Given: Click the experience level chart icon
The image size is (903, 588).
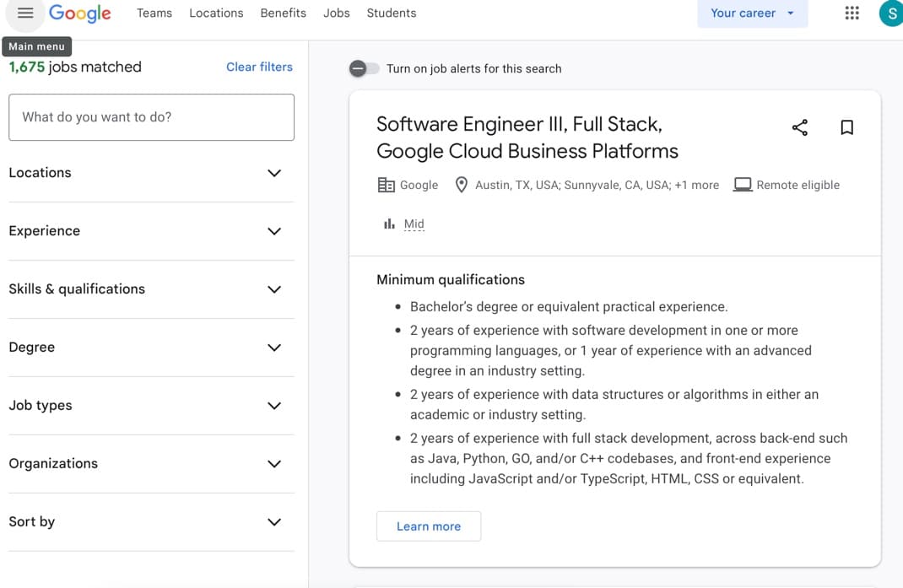Looking at the screenshot, I should pyautogui.click(x=389, y=223).
